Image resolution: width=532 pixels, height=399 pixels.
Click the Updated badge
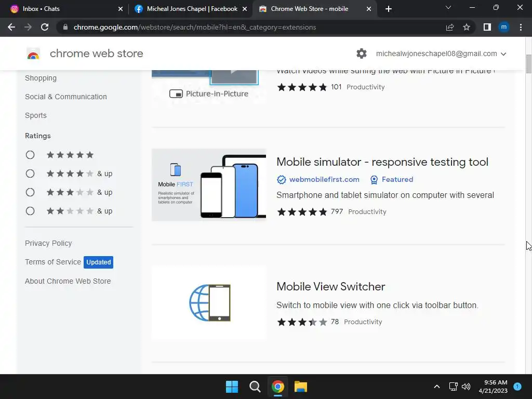pyautogui.click(x=98, y=262)
